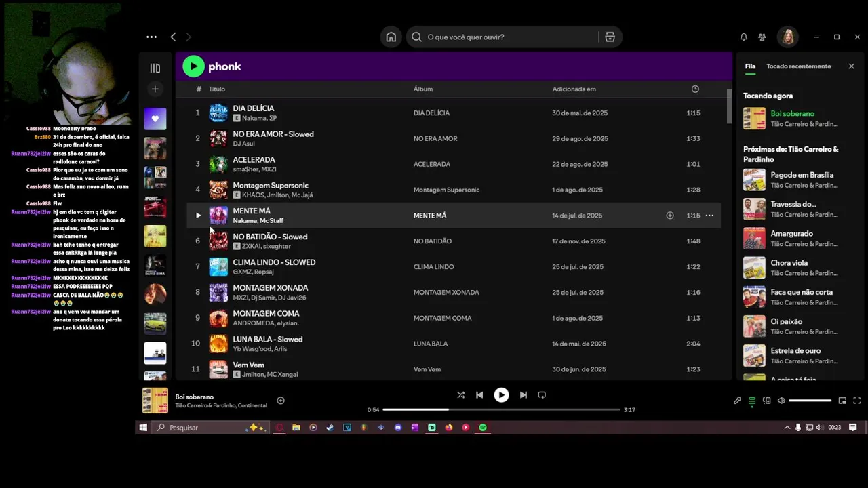This screenshot has height=488, width=868.
Task: Open the NO BATIDÃO album link
Action: click(433, 241)
